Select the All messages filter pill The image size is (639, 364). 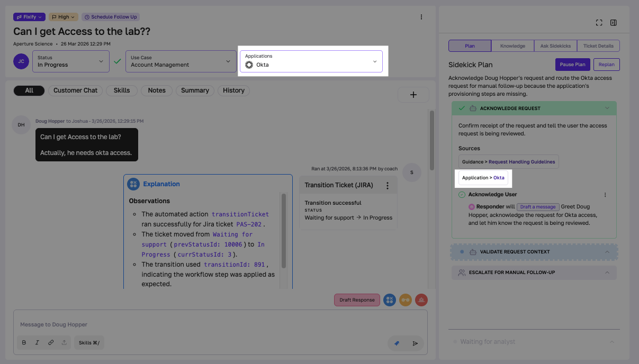tap(29, 90)
